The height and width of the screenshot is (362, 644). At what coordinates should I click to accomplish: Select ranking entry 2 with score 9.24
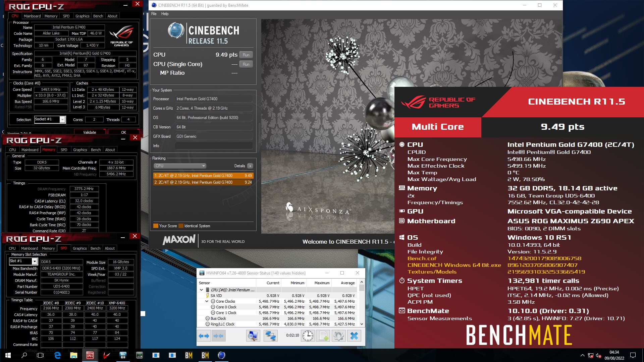[x=203, y=182]
